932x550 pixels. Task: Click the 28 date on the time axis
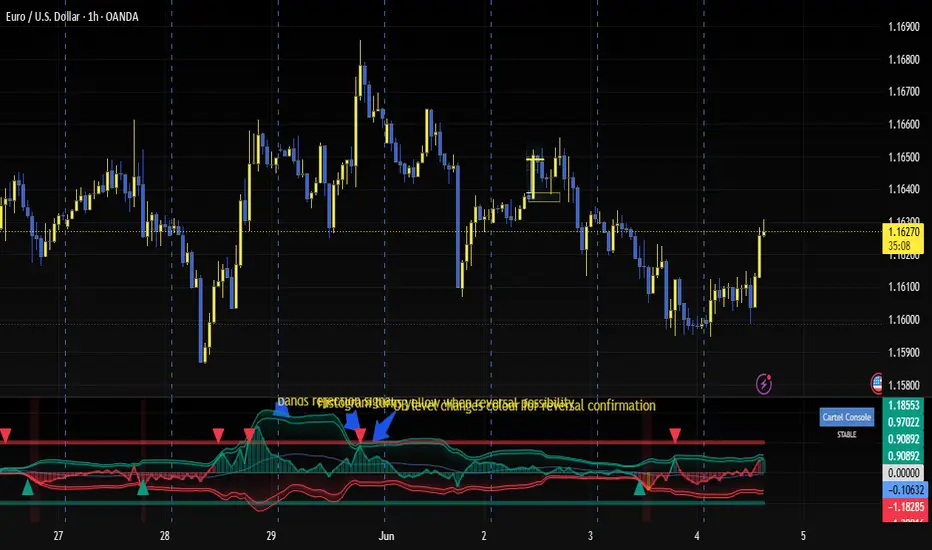tap(165, 536)
